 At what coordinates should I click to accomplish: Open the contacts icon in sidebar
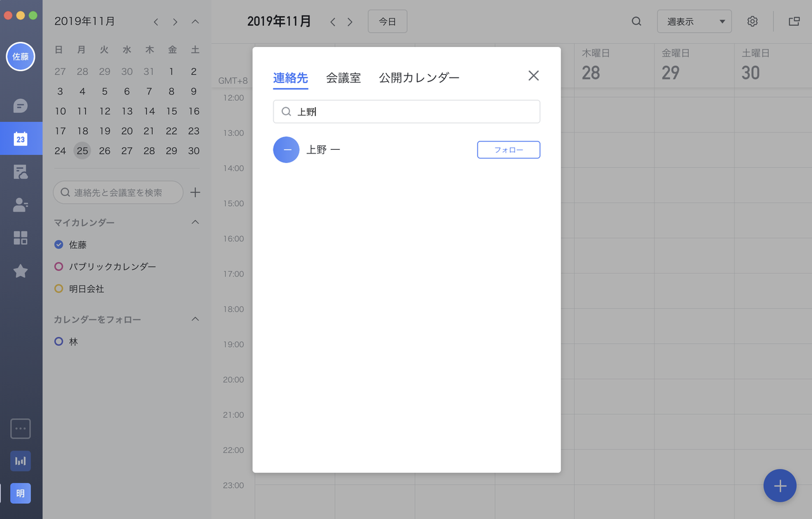20,205
